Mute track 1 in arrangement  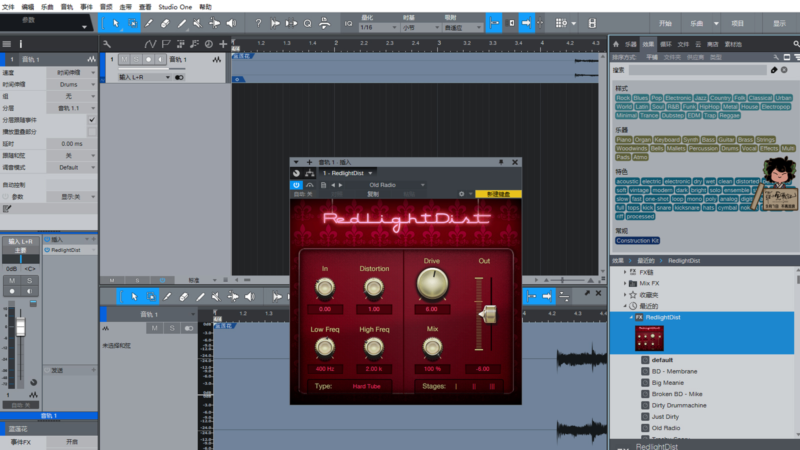(124, 60)
